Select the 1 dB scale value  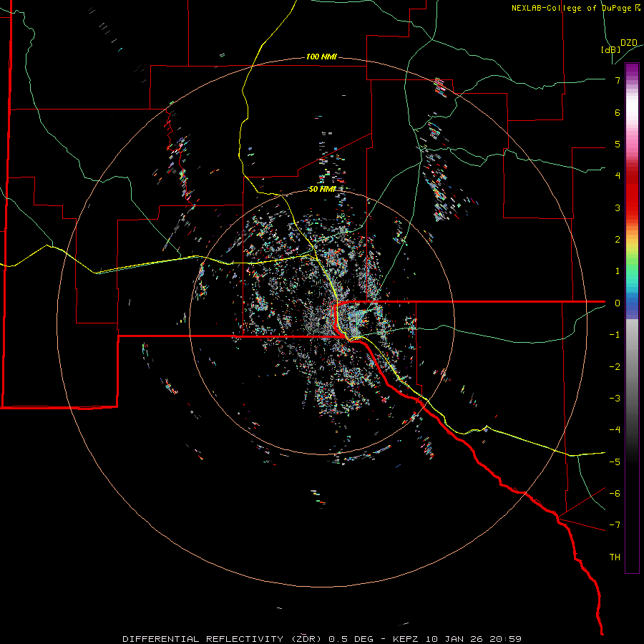point(618,271)
